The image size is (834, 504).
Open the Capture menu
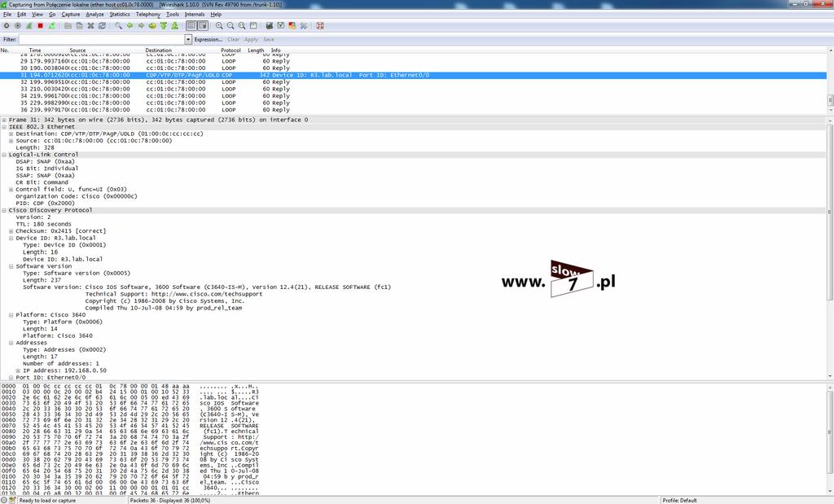[x=71, y=15]
